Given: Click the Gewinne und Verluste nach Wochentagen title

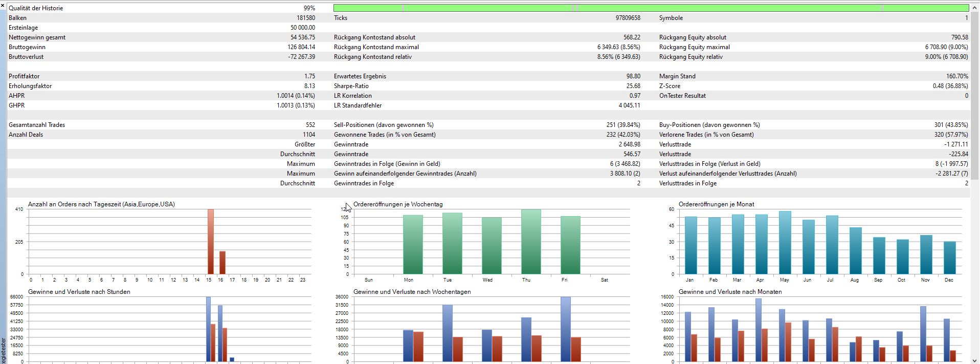Looking at the screenshot, I should pyautogui.click(x=412, y=292).
